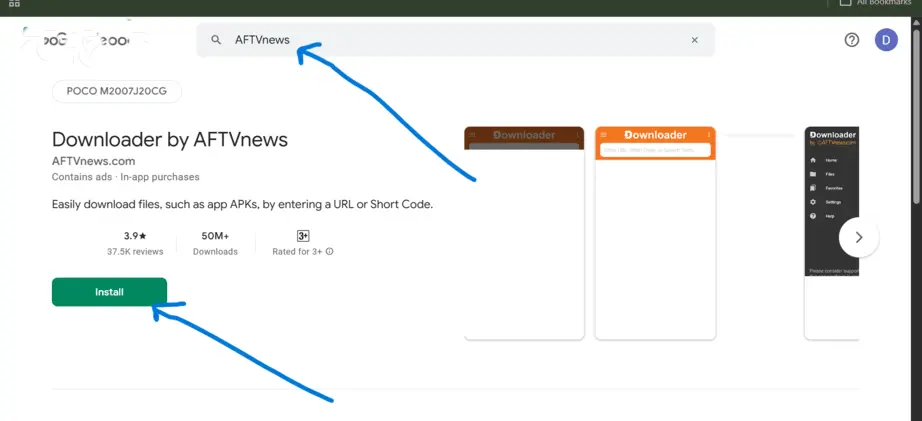Image resolution: width=922 pixels, height=421 pixels.
Task: Open the orange Downloader screenshot thumbnail
Action: (x=655, y=233)
